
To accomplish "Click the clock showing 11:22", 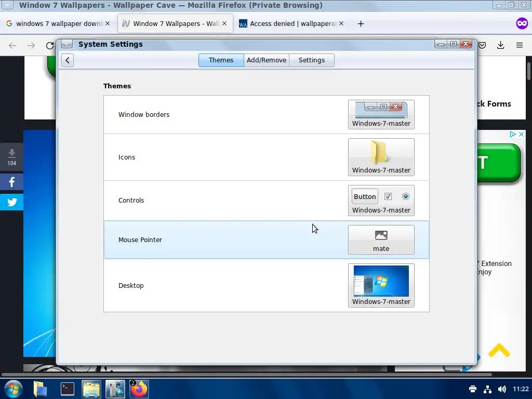I will click(521, 389).
